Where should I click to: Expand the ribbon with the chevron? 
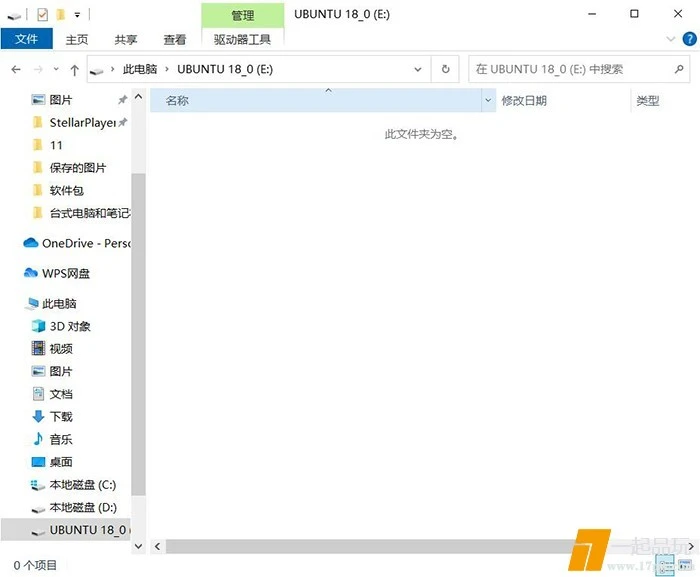click(x=671, y=39)
